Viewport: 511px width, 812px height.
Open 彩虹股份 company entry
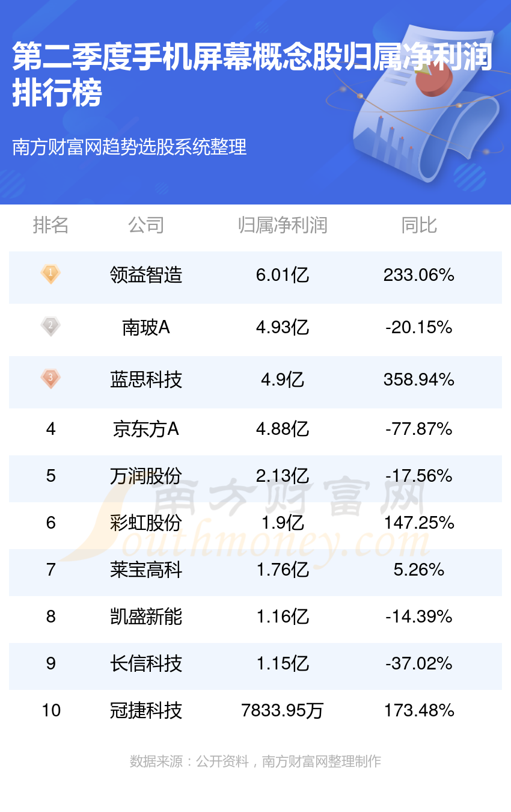(x=146, y=523)
